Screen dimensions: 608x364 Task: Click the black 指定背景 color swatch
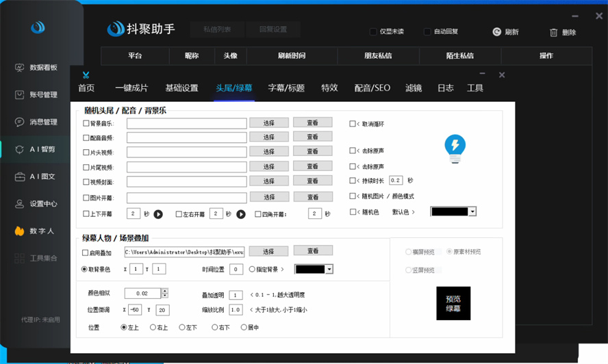[x=309, y=269]
